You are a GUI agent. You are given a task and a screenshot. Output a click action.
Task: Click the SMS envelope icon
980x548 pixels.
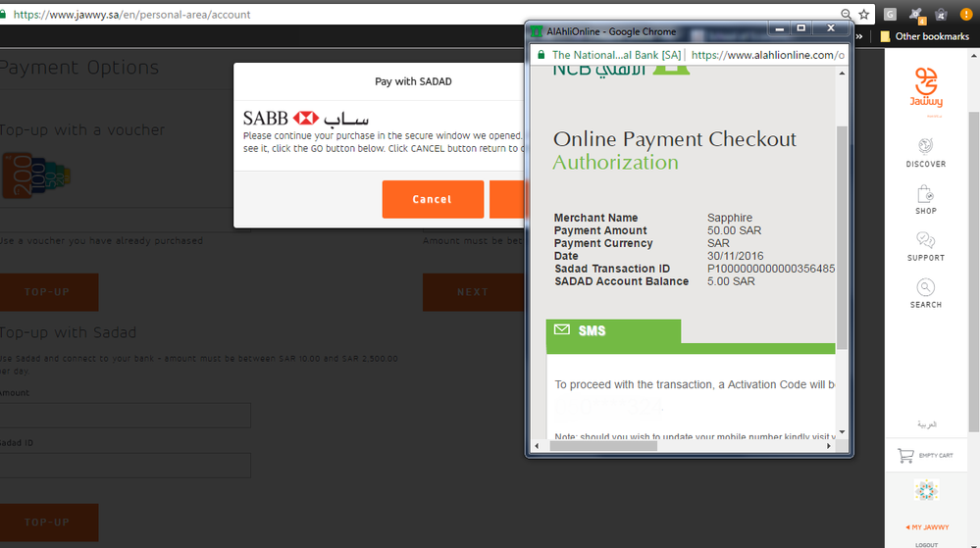(562, 329)
